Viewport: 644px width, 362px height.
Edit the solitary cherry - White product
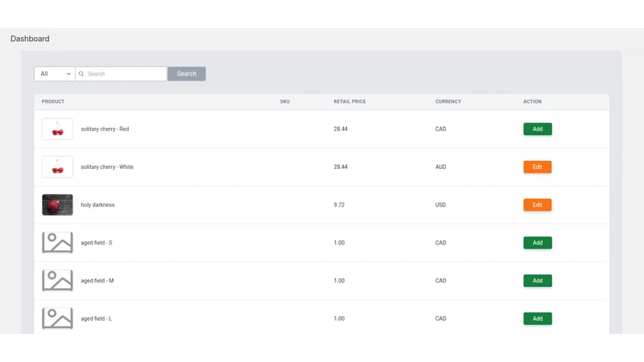538,167
